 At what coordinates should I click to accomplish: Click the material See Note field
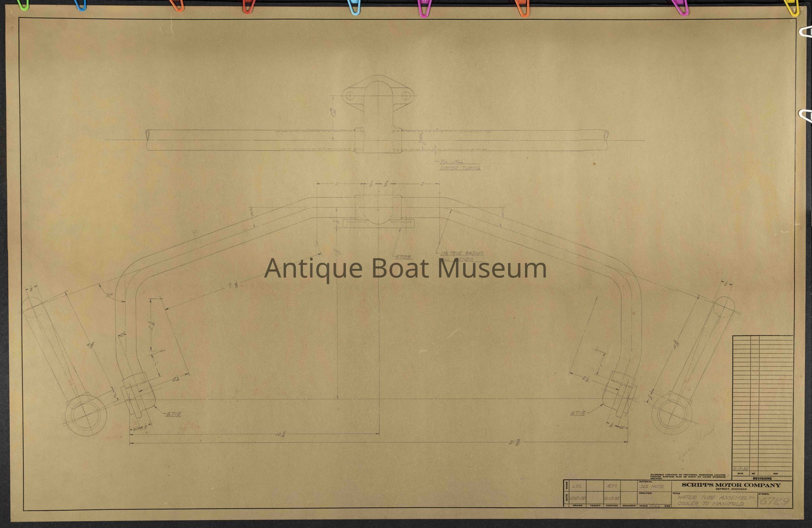pyautogui.click(x=652, y=487)
